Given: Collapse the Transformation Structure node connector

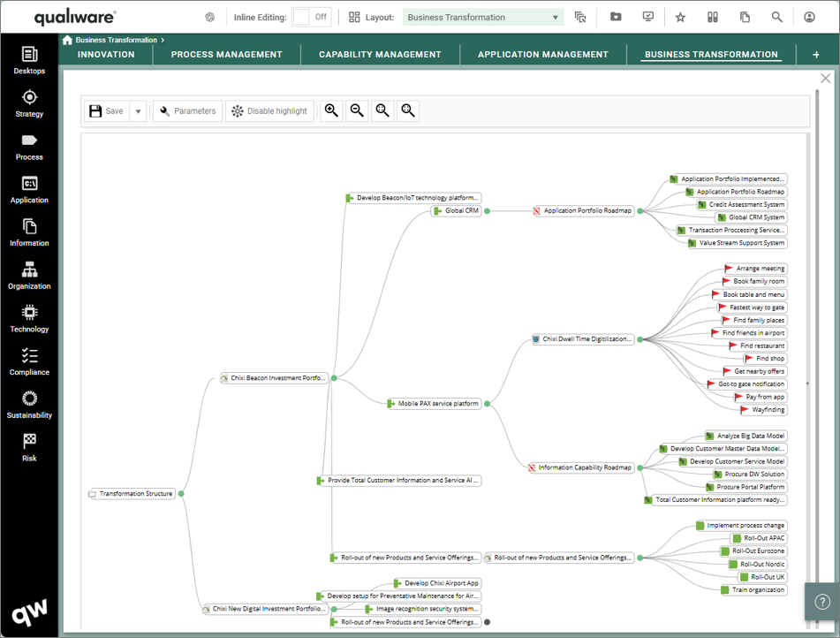Looking at the screenshot, I should pos(181,494).
